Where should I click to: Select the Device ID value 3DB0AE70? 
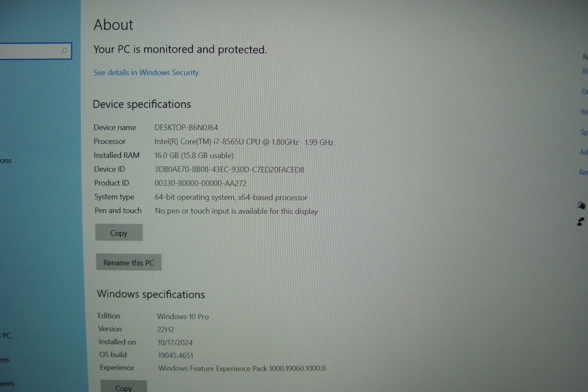click(229, 170)
